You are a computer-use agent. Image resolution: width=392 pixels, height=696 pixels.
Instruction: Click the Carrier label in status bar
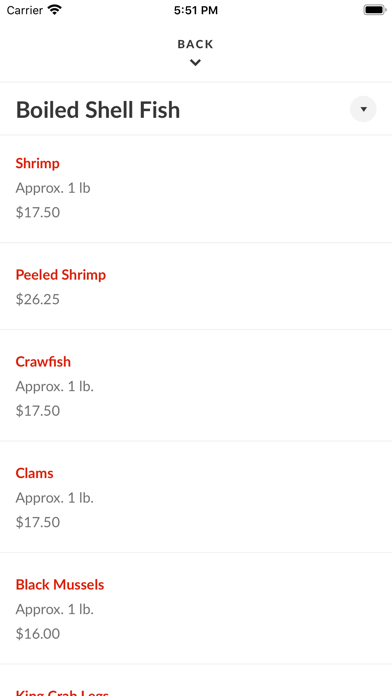(25, 10)
